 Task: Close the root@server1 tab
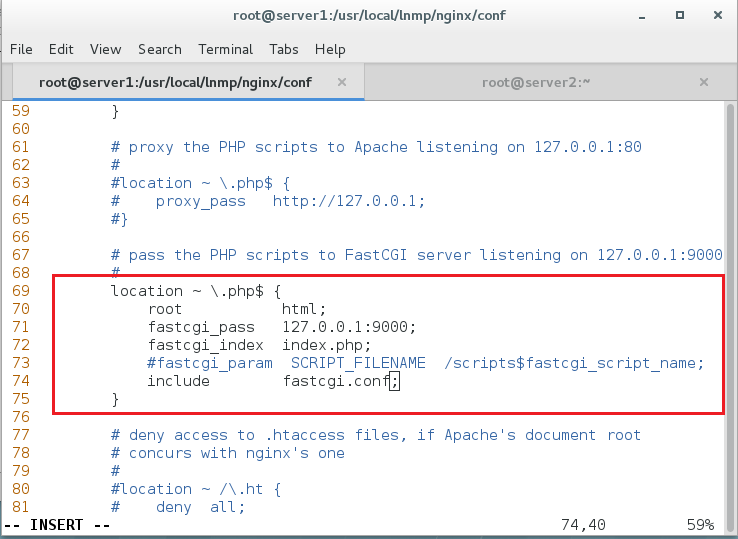342,82
